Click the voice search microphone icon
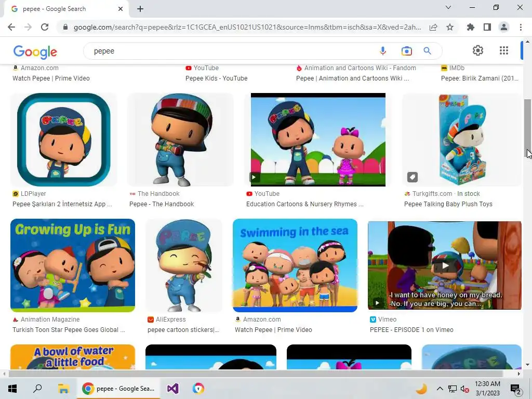 coord(383,51)
